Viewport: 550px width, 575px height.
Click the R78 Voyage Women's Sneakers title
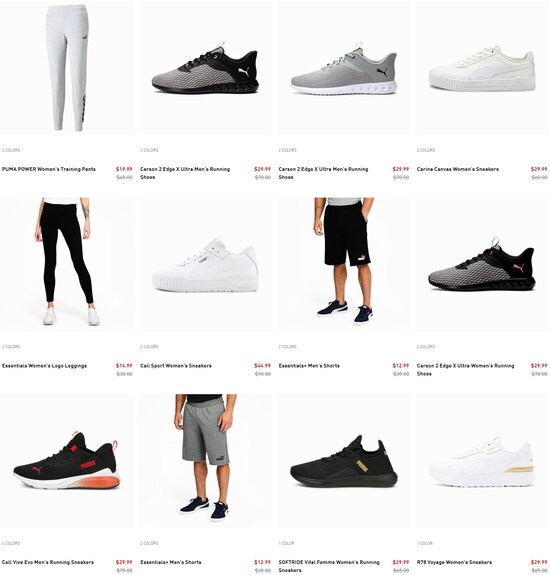point(454,562)
